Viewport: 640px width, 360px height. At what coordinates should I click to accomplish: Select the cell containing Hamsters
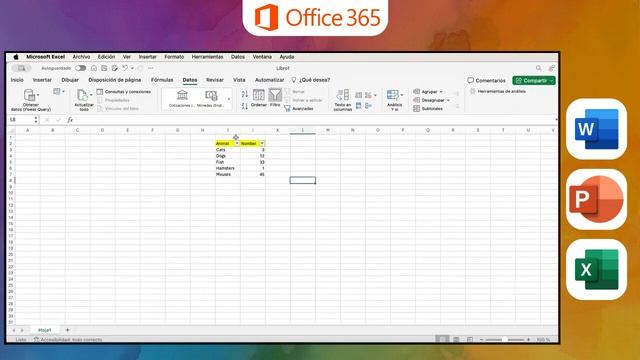point(228,168)
